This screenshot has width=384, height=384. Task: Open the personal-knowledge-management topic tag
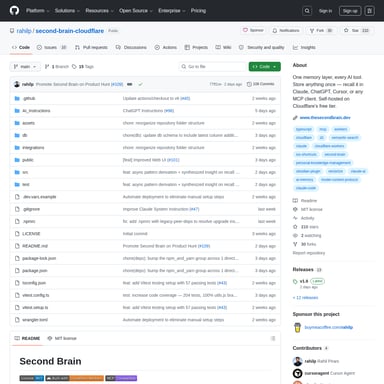click(323, 163)
